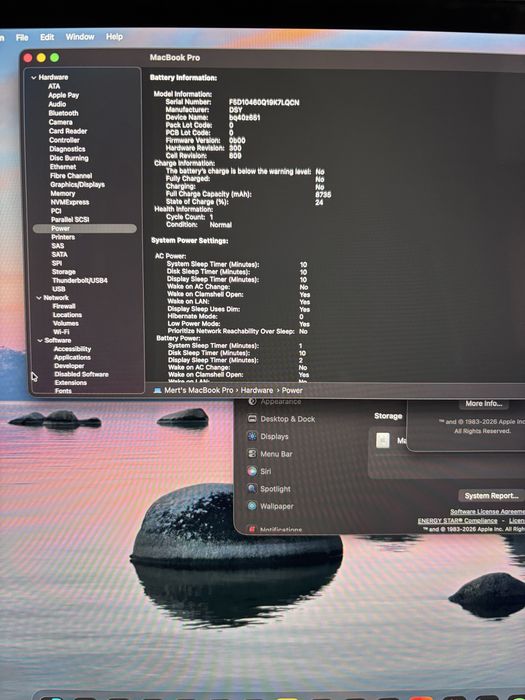The height and width of the screenshot is (700, 525).
Task: Click Power in the path bar
Action: (x=292, y=390)
